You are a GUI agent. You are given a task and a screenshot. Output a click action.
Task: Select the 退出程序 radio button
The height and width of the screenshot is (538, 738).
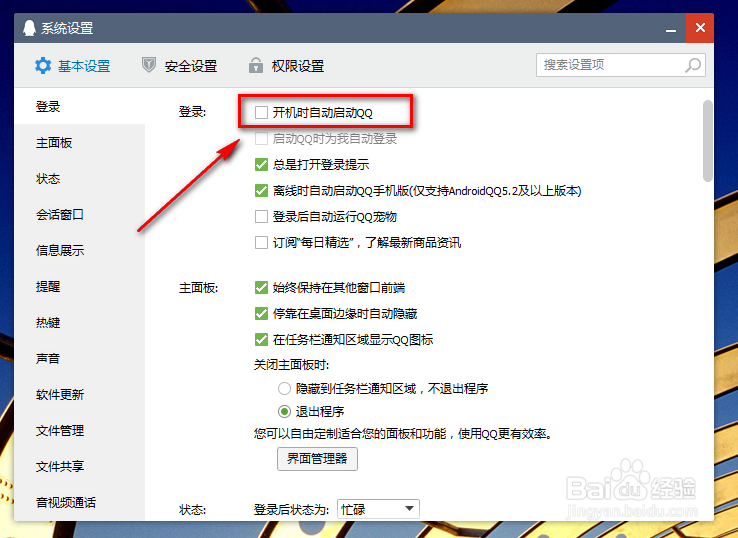coord(284,412)
